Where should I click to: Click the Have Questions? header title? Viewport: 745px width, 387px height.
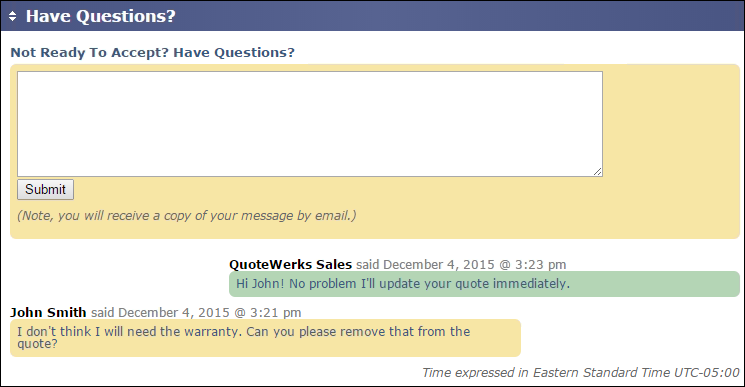coord(101,16)
